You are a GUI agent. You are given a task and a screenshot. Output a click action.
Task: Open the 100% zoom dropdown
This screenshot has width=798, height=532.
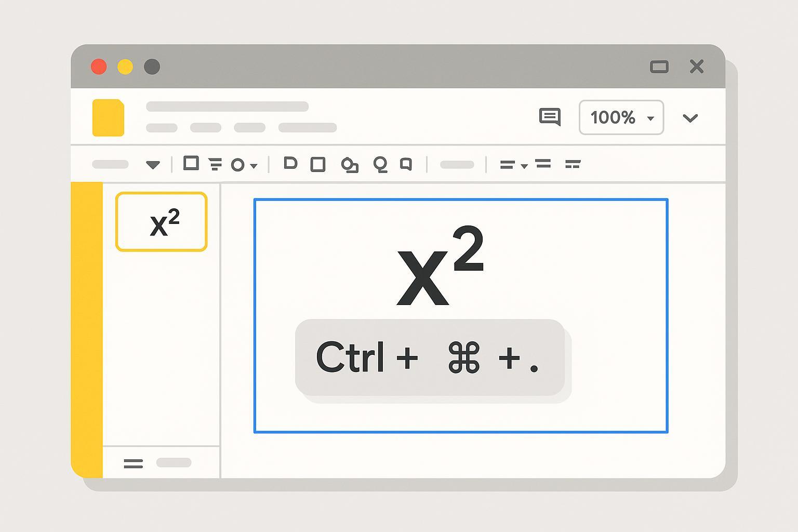621,117
